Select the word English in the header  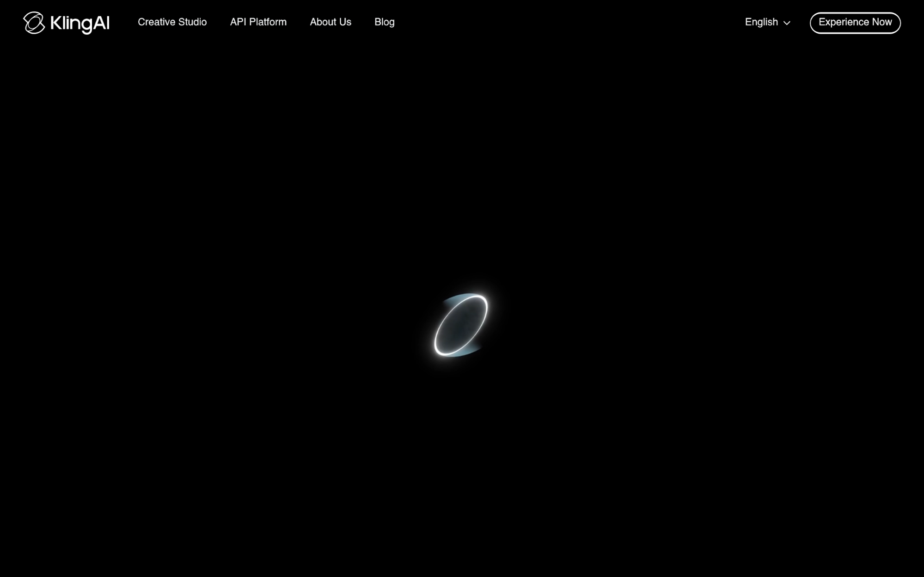coord(761,22)
